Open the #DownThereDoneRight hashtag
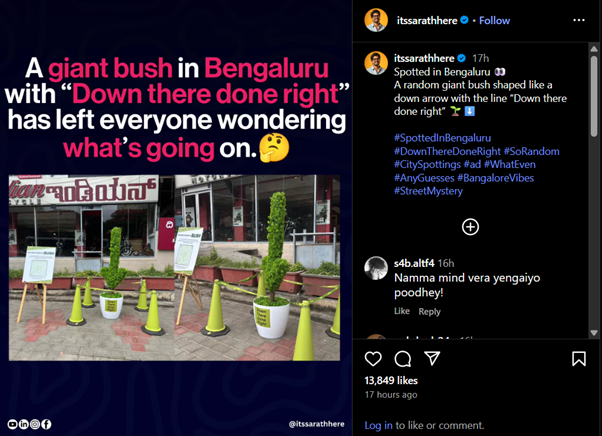This screenshot has height=436, width=602. click(x=447, y=151)
